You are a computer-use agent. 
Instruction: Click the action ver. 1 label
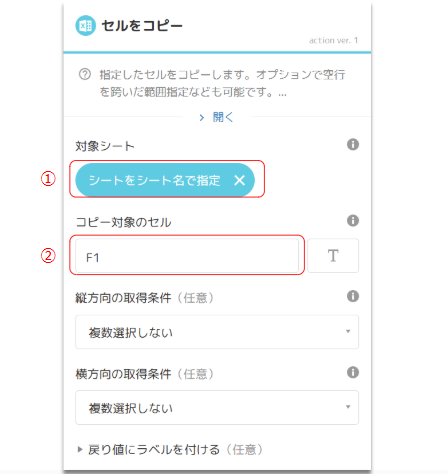click(x=333, y=40)
